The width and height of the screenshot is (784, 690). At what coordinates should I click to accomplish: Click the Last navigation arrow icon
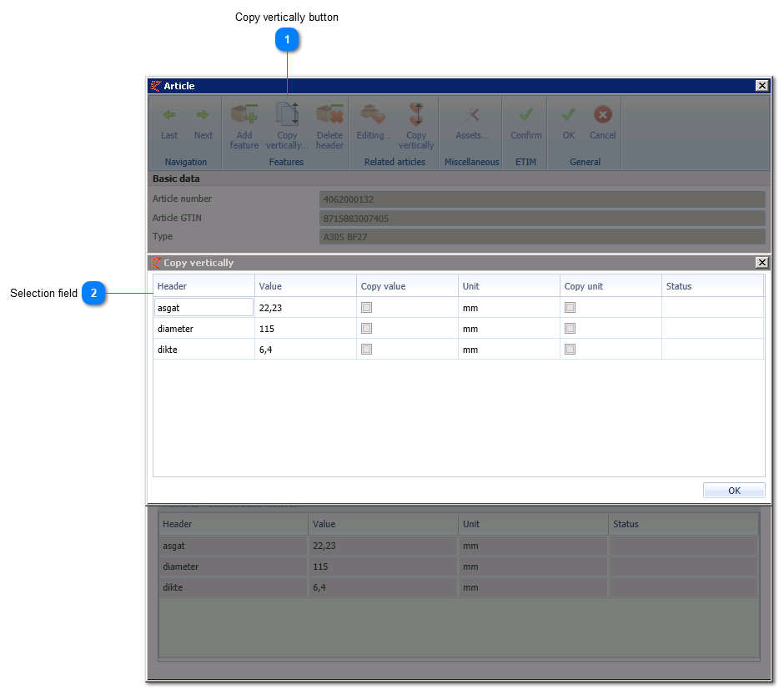pyautogui.click(x=169, y=115)
